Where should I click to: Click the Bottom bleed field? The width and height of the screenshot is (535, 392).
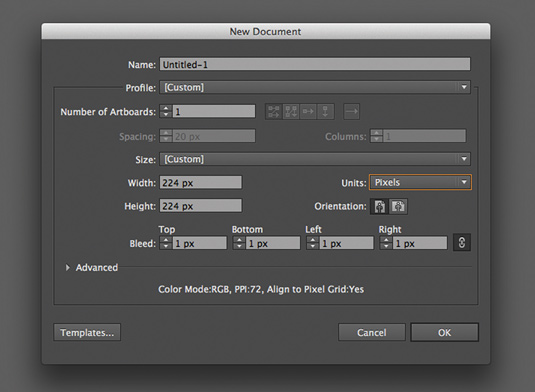coord(273,243)
